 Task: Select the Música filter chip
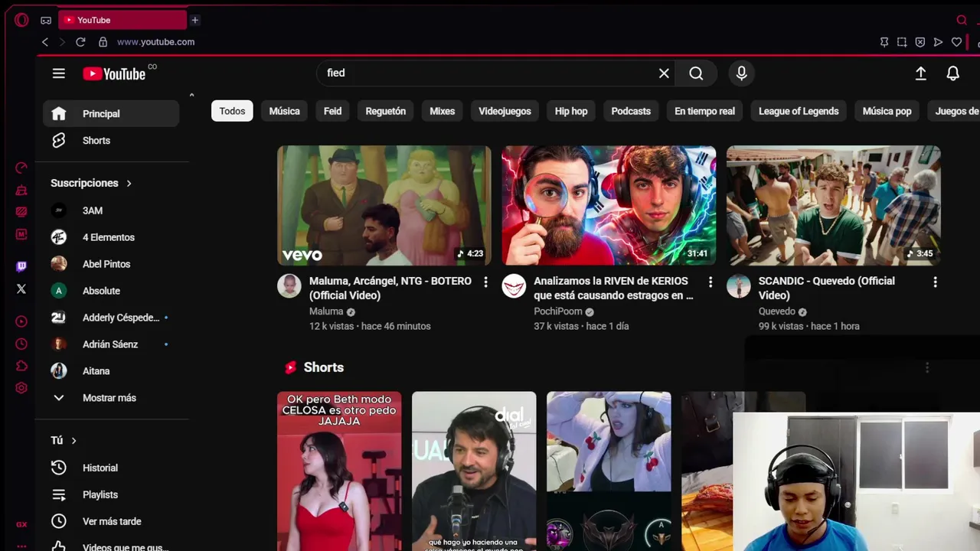[285, 111]
